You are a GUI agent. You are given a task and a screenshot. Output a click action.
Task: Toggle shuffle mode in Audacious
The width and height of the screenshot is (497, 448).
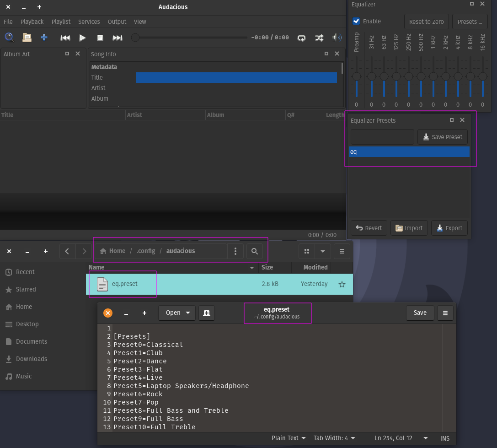[319, 38]
